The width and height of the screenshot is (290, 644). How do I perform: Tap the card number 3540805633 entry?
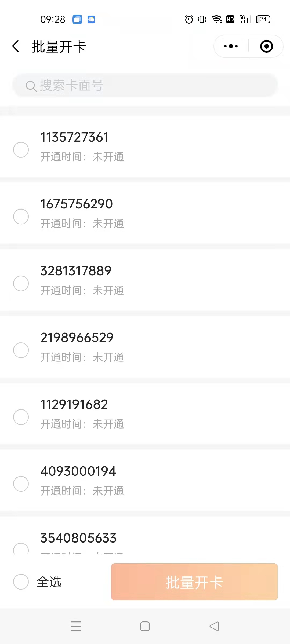click(x=78, y=538)
